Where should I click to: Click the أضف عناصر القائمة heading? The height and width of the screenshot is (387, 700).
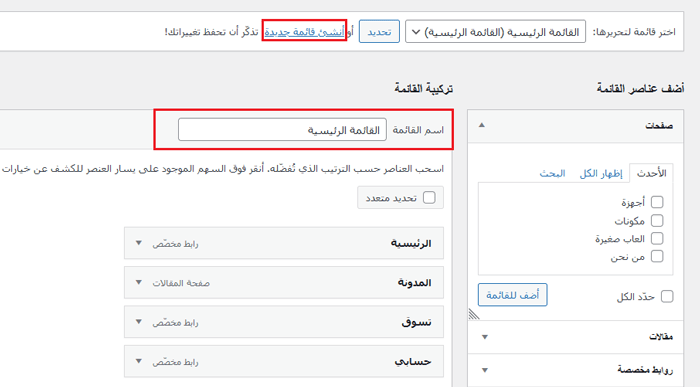(640, 88)
